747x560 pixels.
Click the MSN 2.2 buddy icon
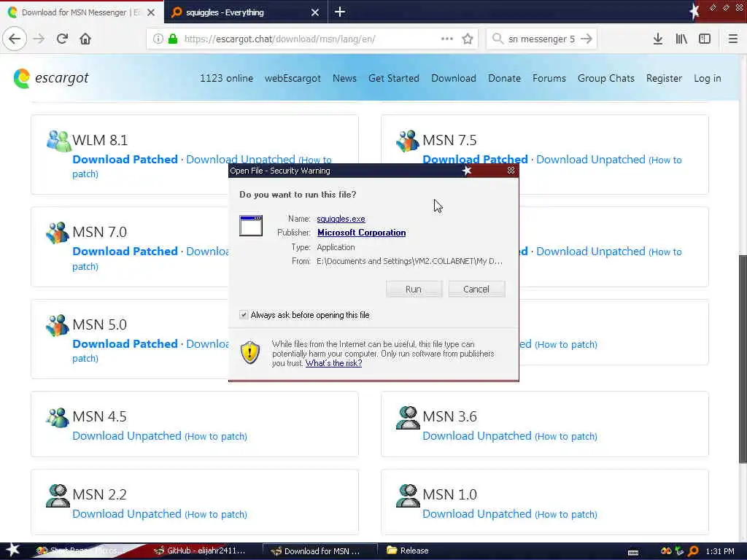[x=58, y=495]
